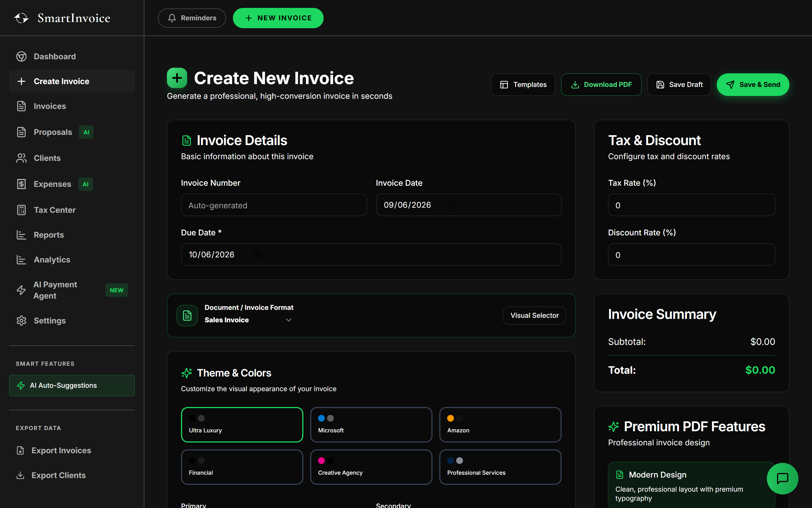812x508 pixels.
Task: Click the $0.00 Total value
Action: click(760, 370)
